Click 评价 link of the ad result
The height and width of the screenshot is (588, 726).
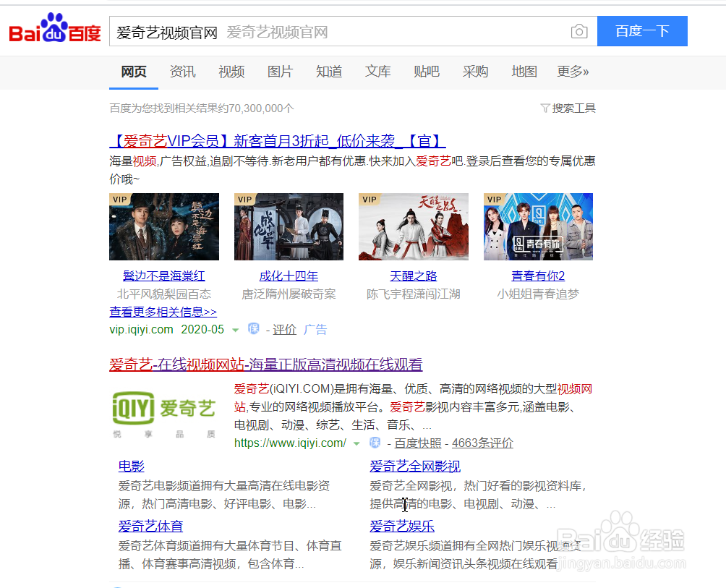pos(284,330)
